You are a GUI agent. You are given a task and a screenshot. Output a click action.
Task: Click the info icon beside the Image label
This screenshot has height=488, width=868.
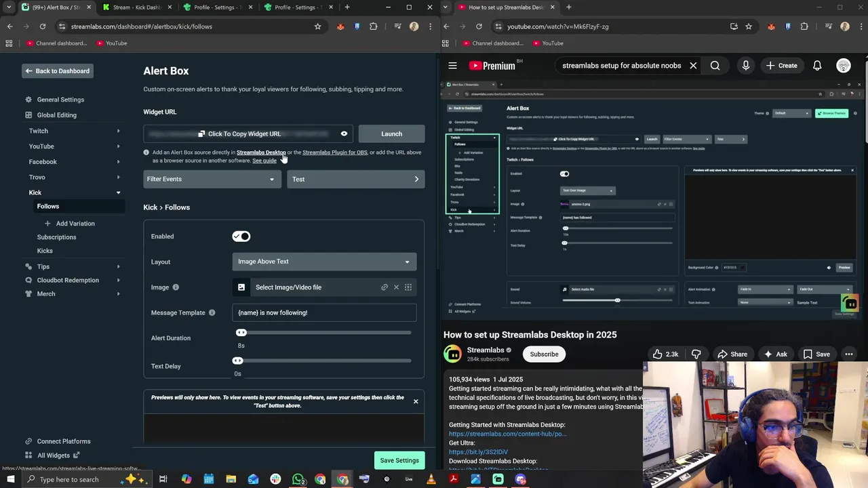click(x=176, y=287)
